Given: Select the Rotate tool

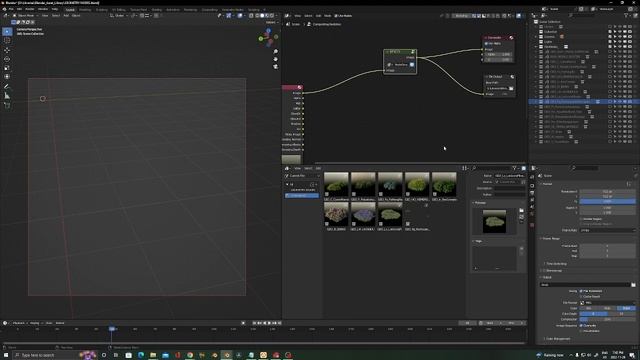Looking at the screenshot, I should click(x=7, y=59).
